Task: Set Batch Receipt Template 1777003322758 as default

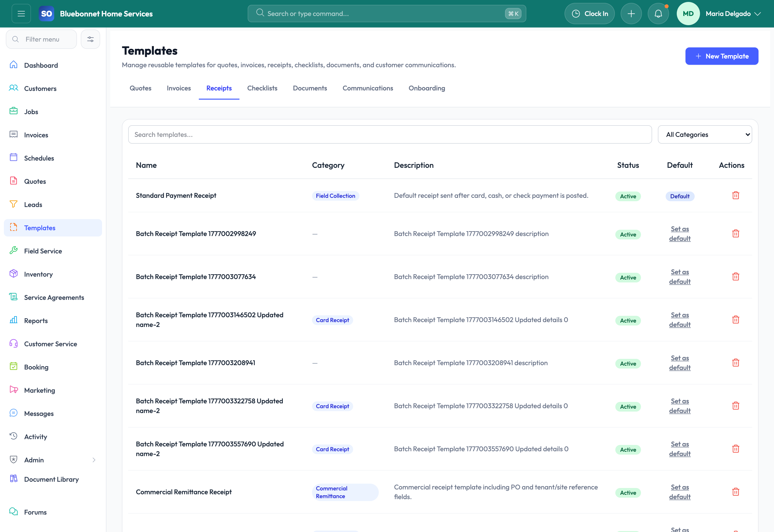Action: (680, 406)
